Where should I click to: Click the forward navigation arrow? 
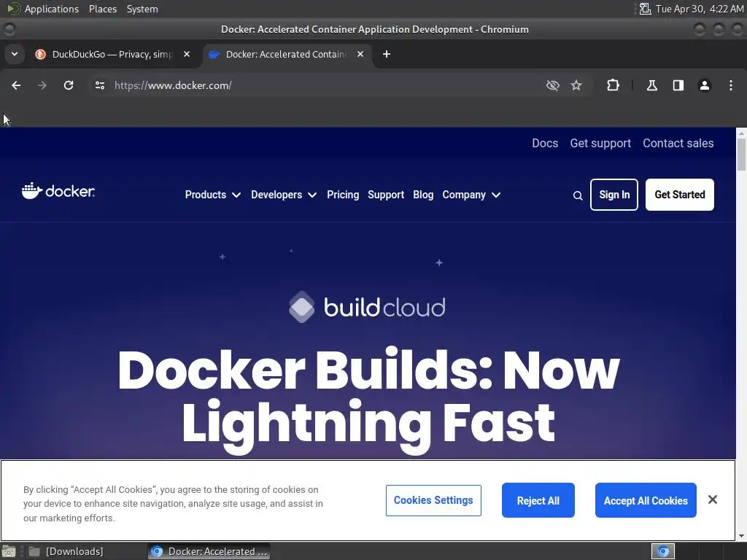point(42,85)
